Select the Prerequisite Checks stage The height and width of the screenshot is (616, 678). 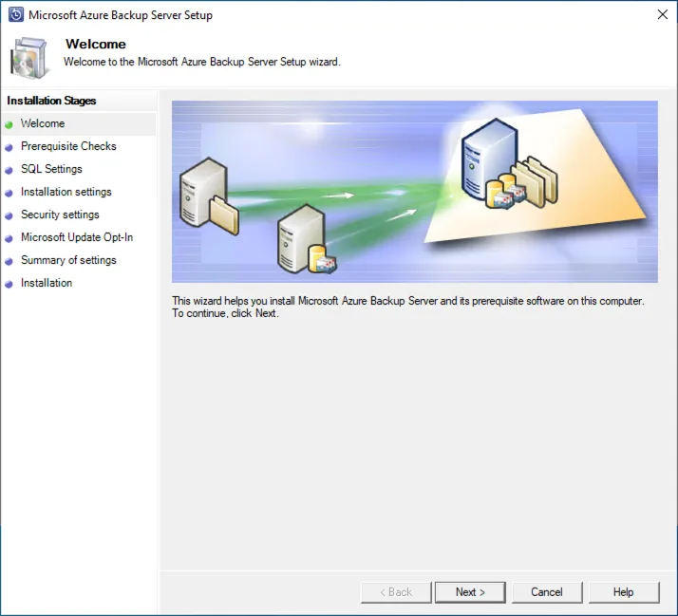pyautogui.click(x=68, y=146)
